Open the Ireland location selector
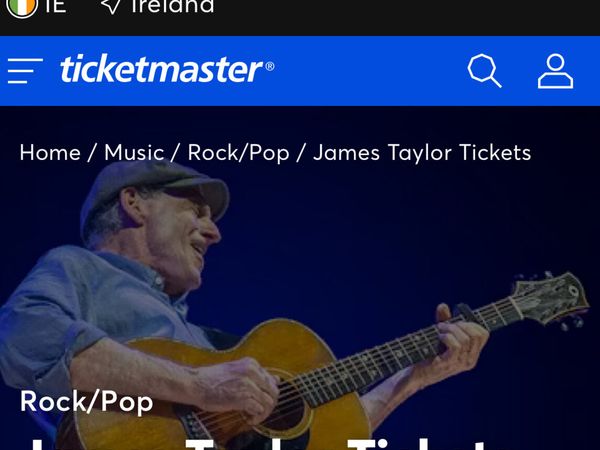This screenshot has height=450, width=600. (x=172, y=6)
